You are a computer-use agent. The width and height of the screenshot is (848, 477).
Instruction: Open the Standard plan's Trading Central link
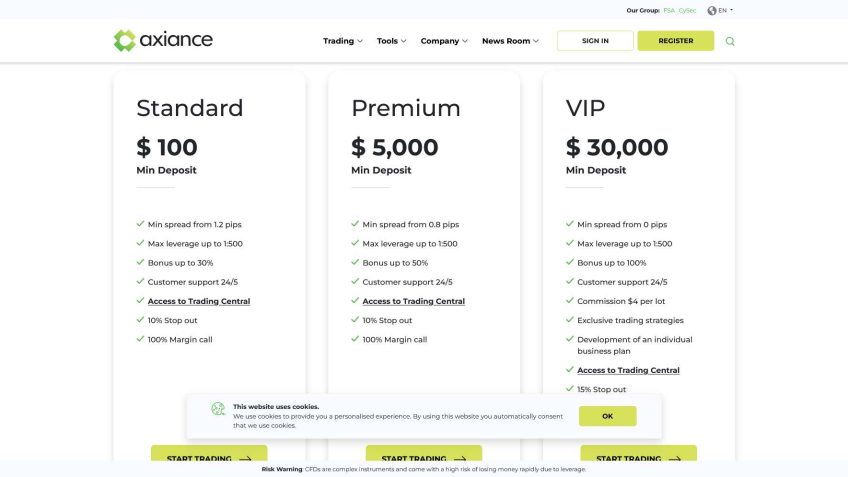(x=199, y=301)
